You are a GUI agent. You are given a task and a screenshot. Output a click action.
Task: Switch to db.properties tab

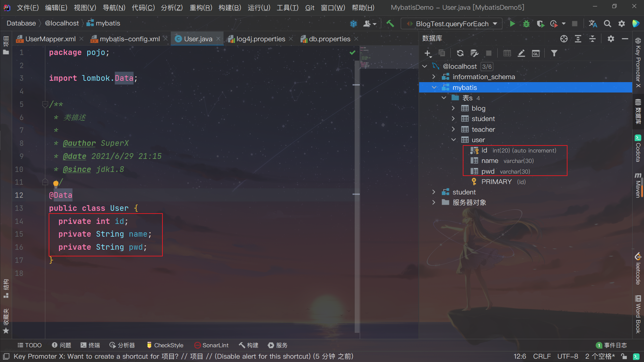pos(329,39)
